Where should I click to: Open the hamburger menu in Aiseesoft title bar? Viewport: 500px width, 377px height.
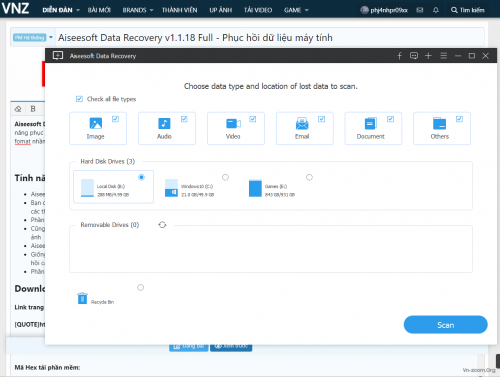tap(443, 56)
